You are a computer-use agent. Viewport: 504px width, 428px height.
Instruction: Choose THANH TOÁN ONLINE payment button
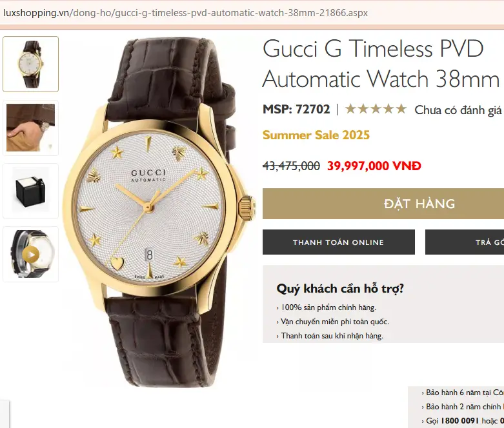(x=338, y=242)
